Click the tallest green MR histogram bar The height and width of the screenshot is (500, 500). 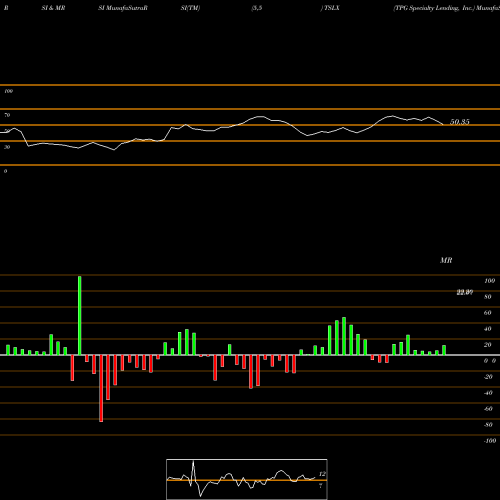pyautogui.click(x=80, y=315)
